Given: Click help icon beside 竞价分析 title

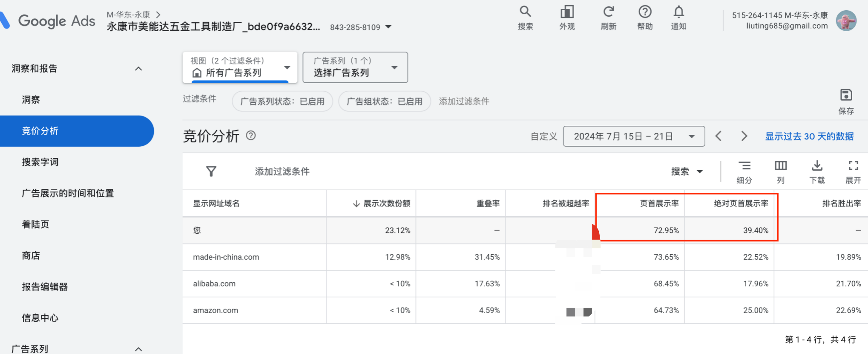Looking at the screenshot, I should 251,136.
